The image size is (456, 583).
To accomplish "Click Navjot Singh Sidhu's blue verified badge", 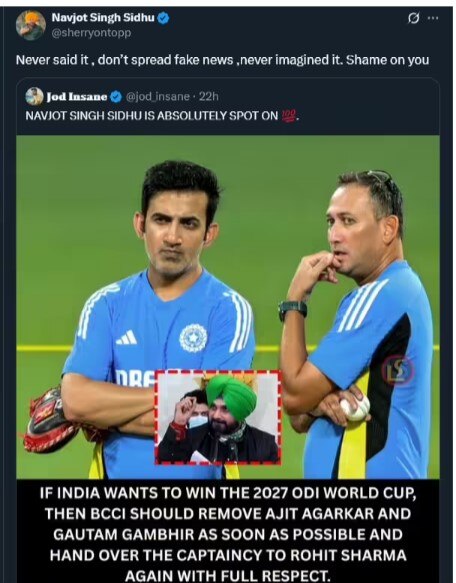I will (163, 18).
